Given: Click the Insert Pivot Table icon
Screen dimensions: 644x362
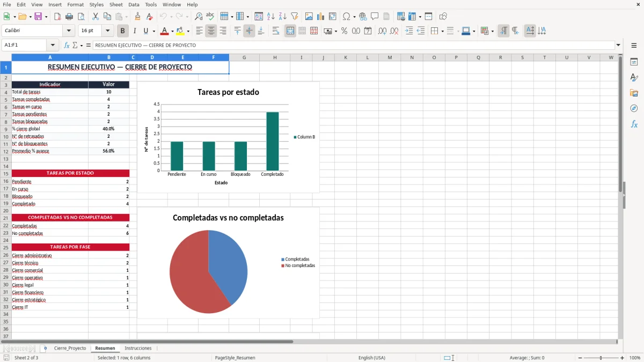Looking at the screenshot, I should pos(333,17).
